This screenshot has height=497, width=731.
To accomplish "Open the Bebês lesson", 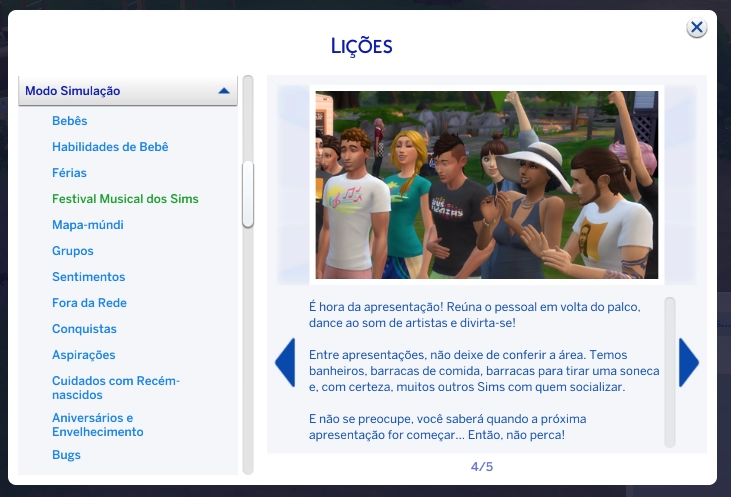I will (x=69, y=121).
